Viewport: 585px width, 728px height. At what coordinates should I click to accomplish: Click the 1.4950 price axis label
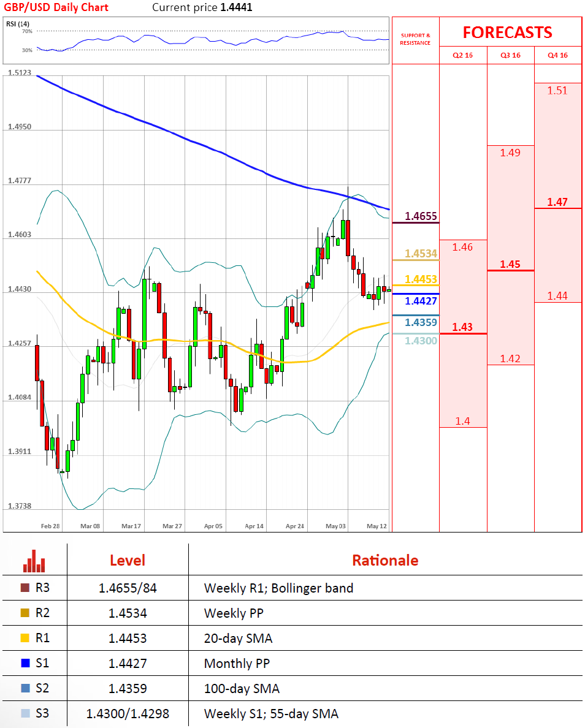(x=20, y=127)
